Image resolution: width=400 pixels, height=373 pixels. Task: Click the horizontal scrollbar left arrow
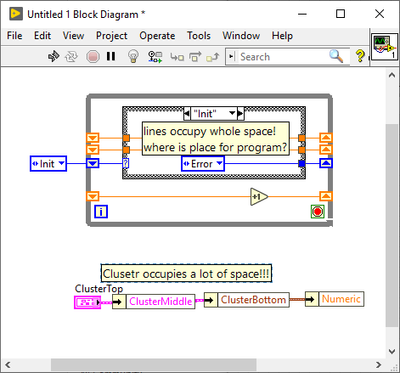[x=8, y=364]
